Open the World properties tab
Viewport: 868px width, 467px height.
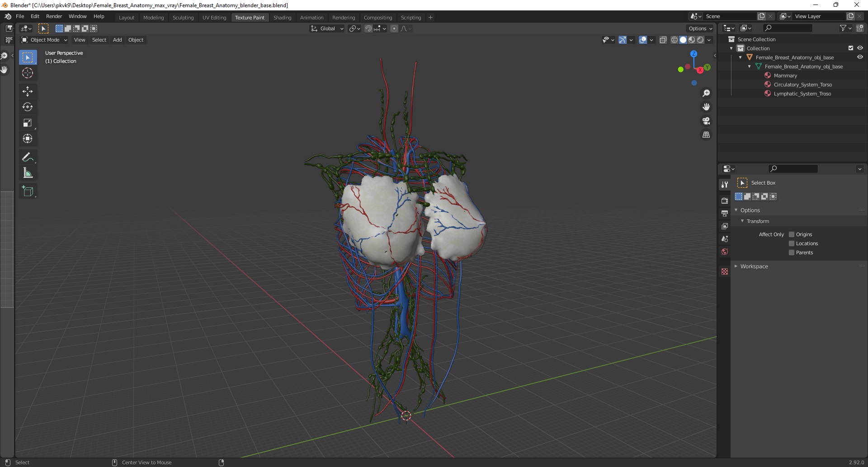[x=725, y=252]
